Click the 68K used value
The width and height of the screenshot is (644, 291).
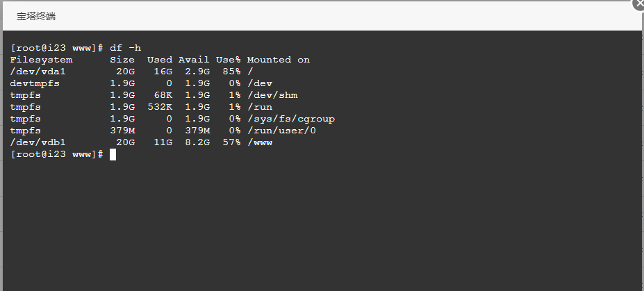(x=163, y=95)
